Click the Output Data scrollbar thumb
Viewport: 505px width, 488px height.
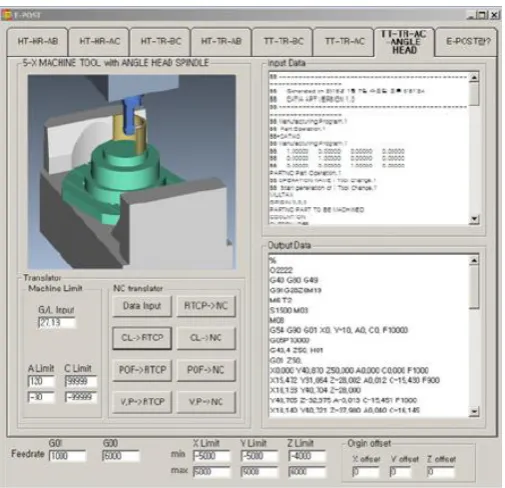pos(474,287)
